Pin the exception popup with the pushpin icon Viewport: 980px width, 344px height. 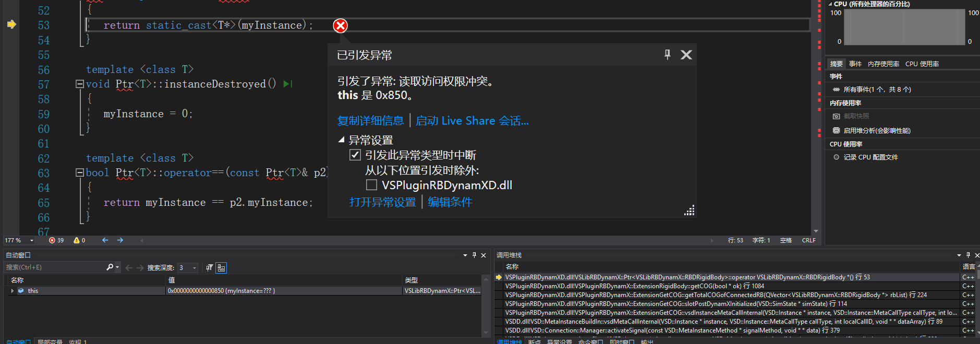coord(667,55)
